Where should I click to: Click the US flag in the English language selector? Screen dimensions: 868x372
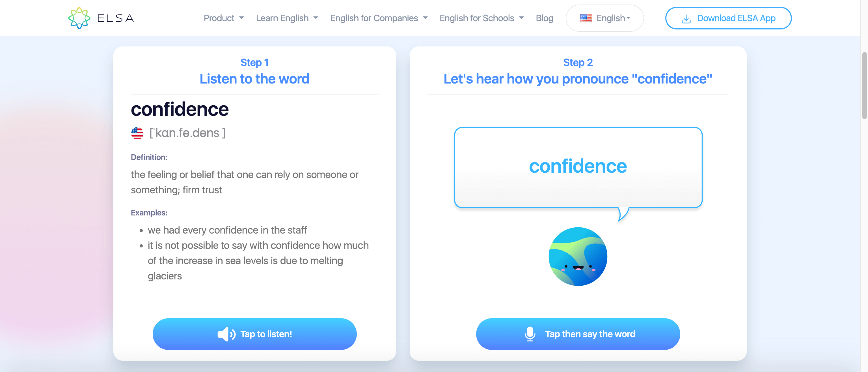click(586, 18)
